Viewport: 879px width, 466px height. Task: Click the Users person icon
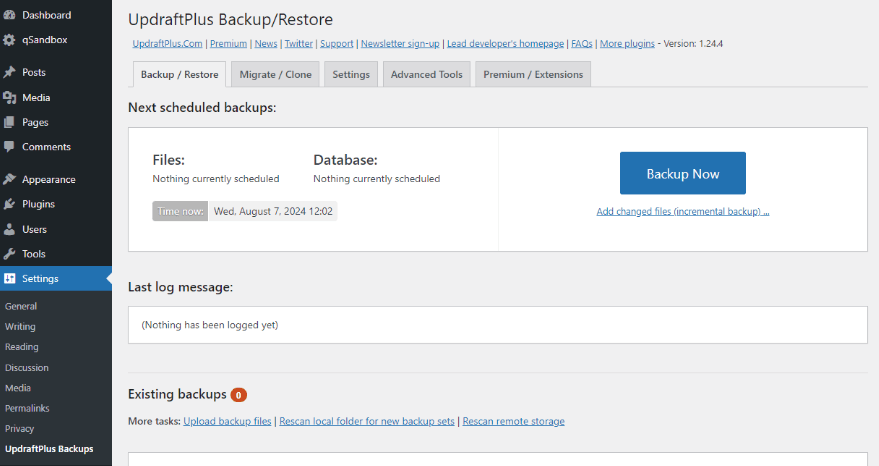coord(9,229)
